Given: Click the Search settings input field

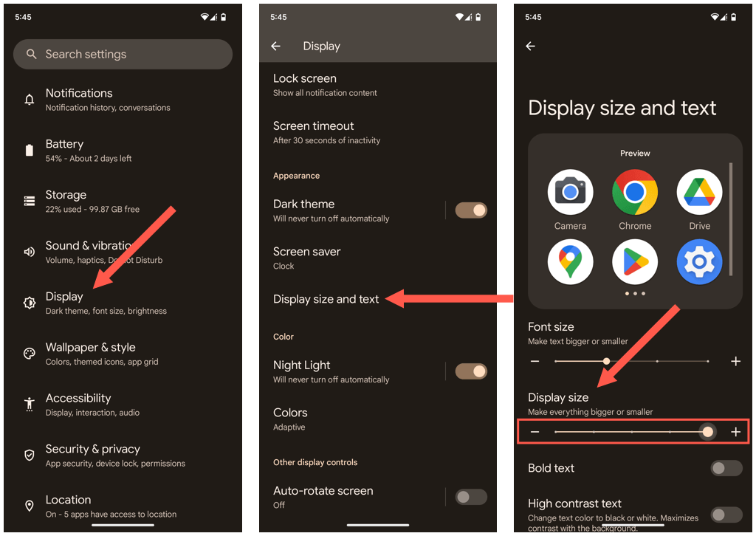Looking at the screenshot, I should (123, 54).
